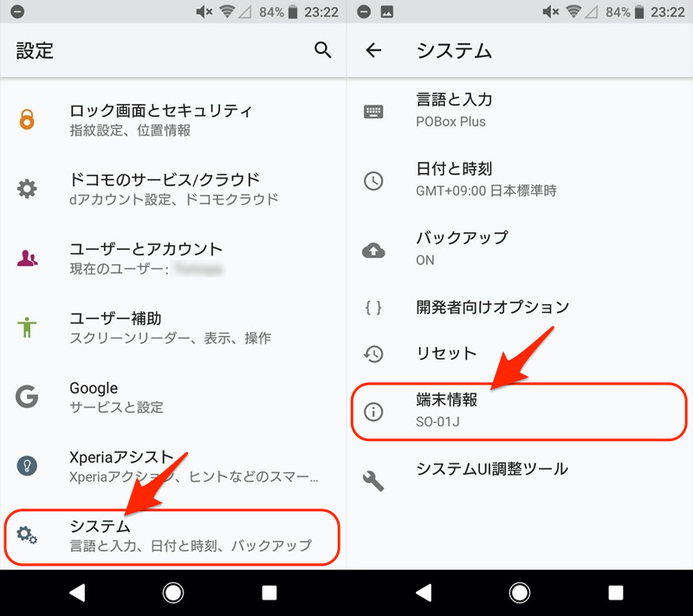Open 端末情報 SO-01J entry
Screen dimensions: 693x616
click(x=519, y=412)
